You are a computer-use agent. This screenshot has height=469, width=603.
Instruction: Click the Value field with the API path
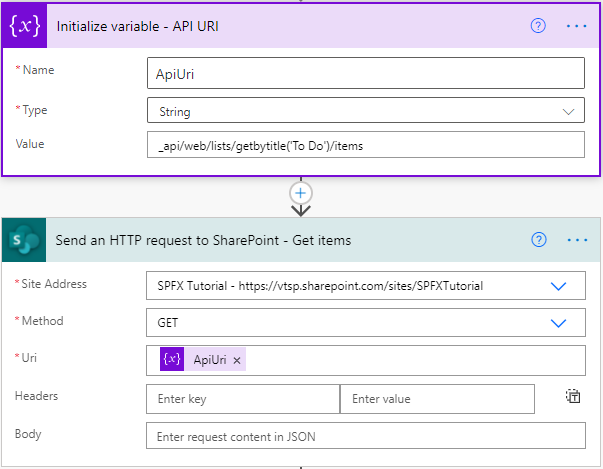click(365, 145)
